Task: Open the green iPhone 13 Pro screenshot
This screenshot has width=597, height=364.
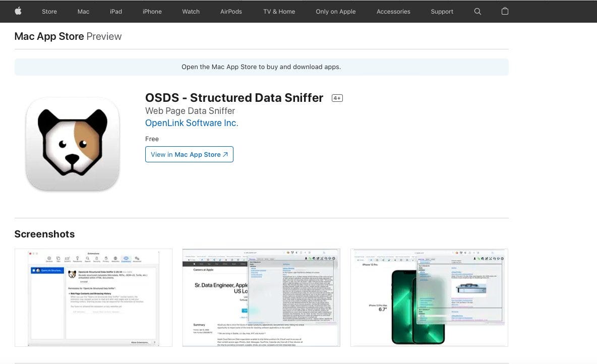Action: [429, 298]
